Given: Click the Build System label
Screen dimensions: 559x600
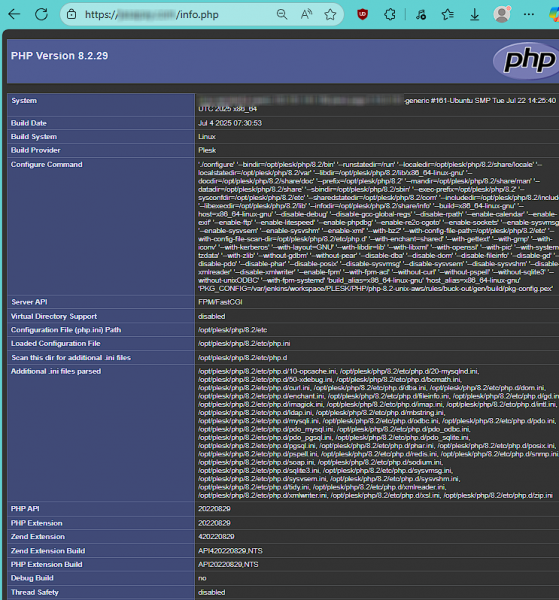Looking at the screenshot, I should pos(34,137).
